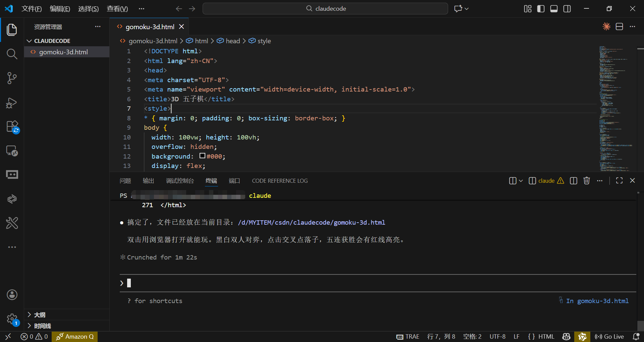The width and height of the screenshot is (644, 342).
Task: Click the Claude Code spark icon in editor toolbar
Action: click(606, 26)
